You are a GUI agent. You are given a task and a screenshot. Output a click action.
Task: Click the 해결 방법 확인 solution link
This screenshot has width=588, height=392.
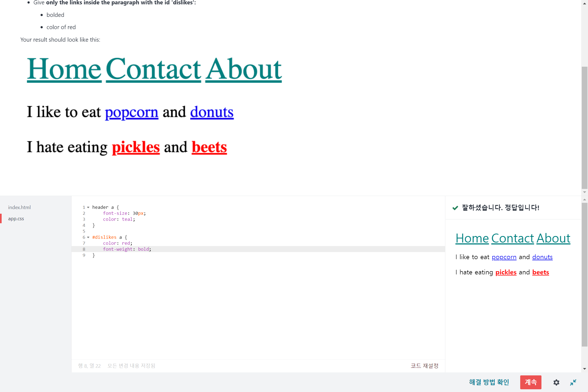pyautogui.click(x=489, y=382)
